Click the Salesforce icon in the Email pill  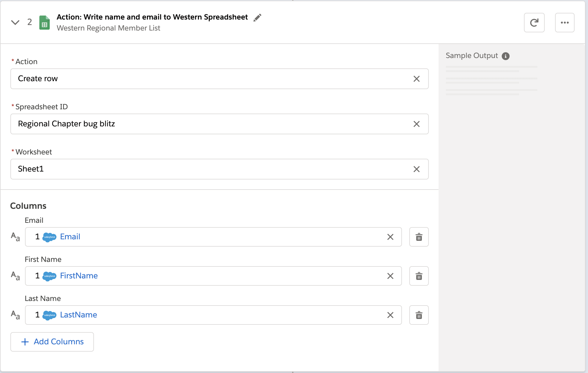coord(50,237)
